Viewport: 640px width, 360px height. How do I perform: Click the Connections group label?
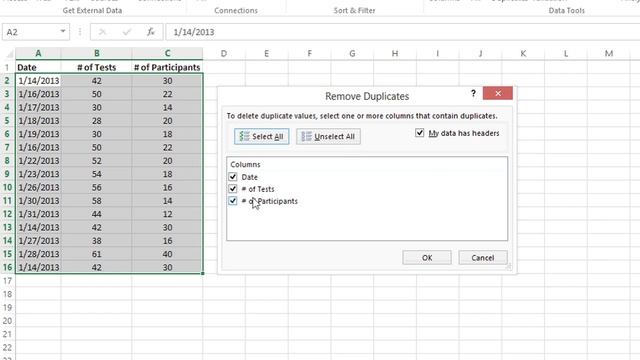tap(236, 11)
